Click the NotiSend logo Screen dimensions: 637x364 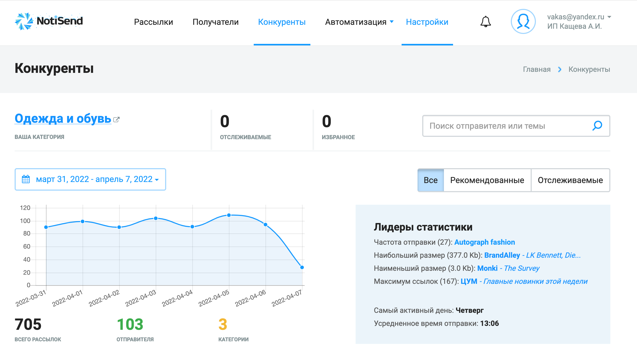49,21
